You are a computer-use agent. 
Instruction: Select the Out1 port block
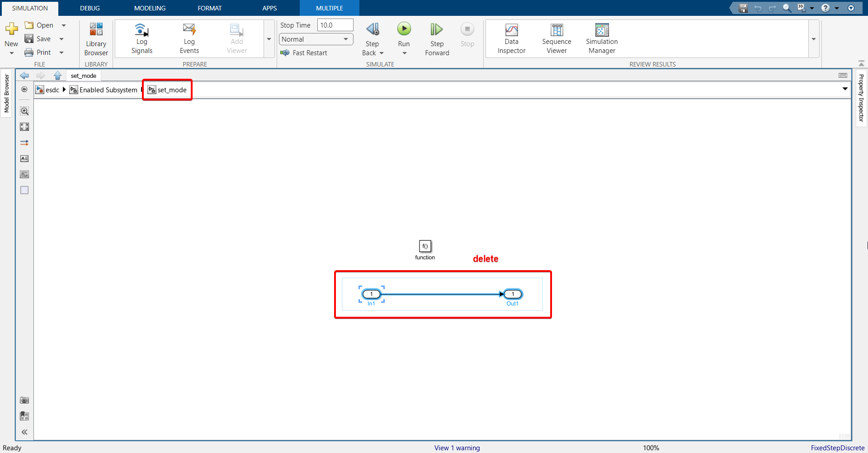513,294
